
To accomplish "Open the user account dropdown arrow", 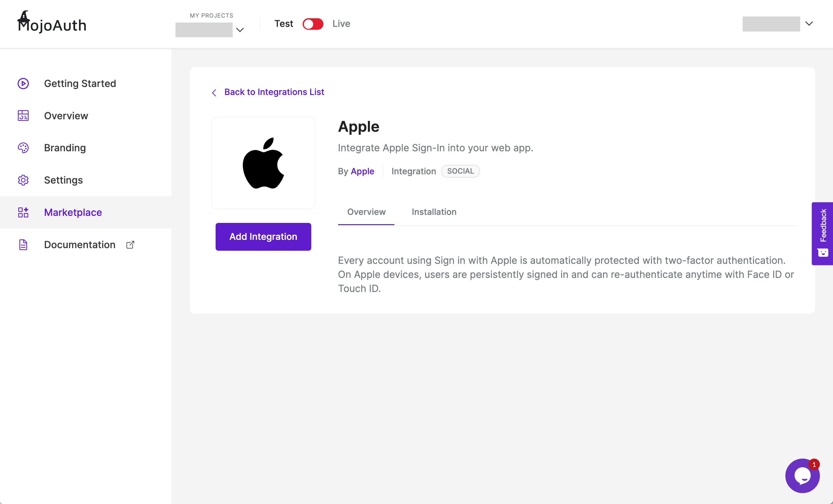I will point(809,24).
